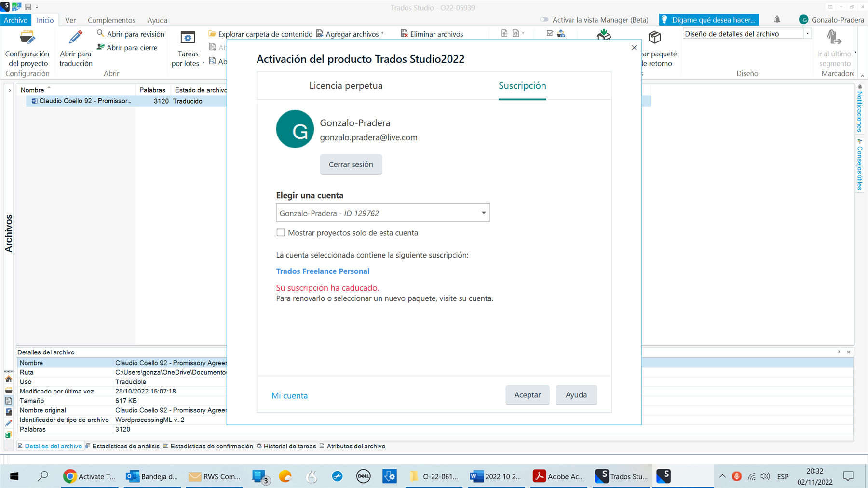The width and height of the screenshot is (868, 488).
Task: Open the Welcome view home icon
Action: pos(9,379)
